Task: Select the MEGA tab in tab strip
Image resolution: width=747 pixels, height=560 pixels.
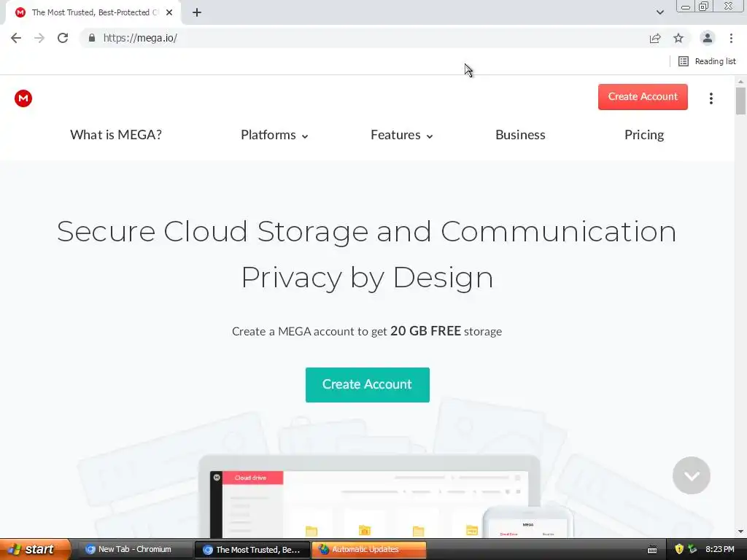Action: pos(93,12)
